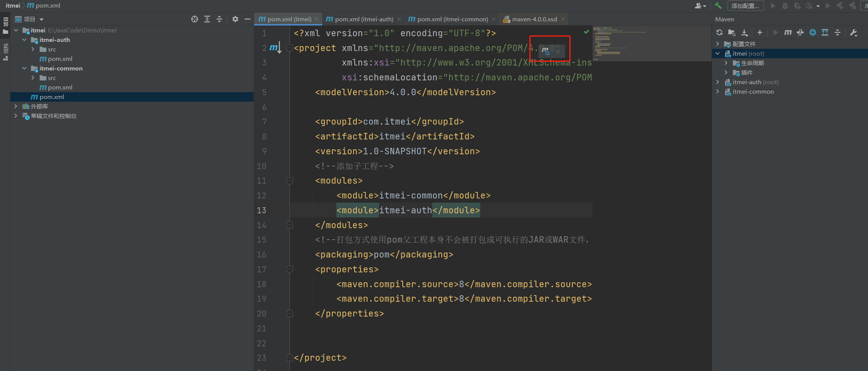Expand 生命周期 in Maven panel
The height and width of the screenshot is (371, 868).
(x=726, y=63)
